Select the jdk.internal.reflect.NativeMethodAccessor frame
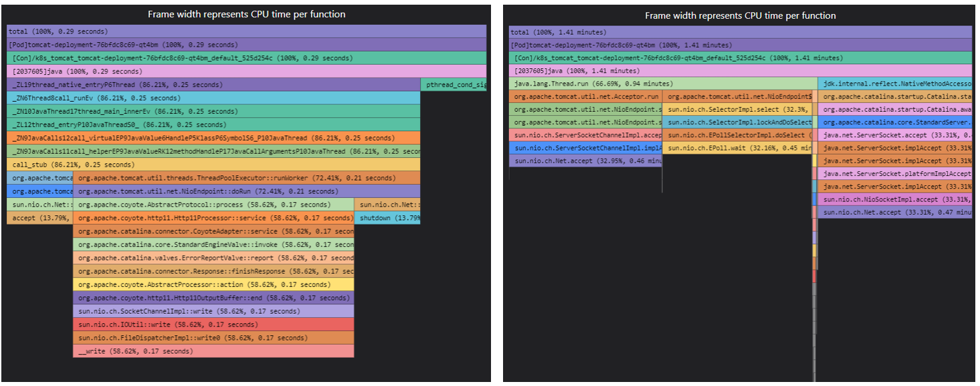The width and height of the screenshot is (980, 386). tap(895, 84)
